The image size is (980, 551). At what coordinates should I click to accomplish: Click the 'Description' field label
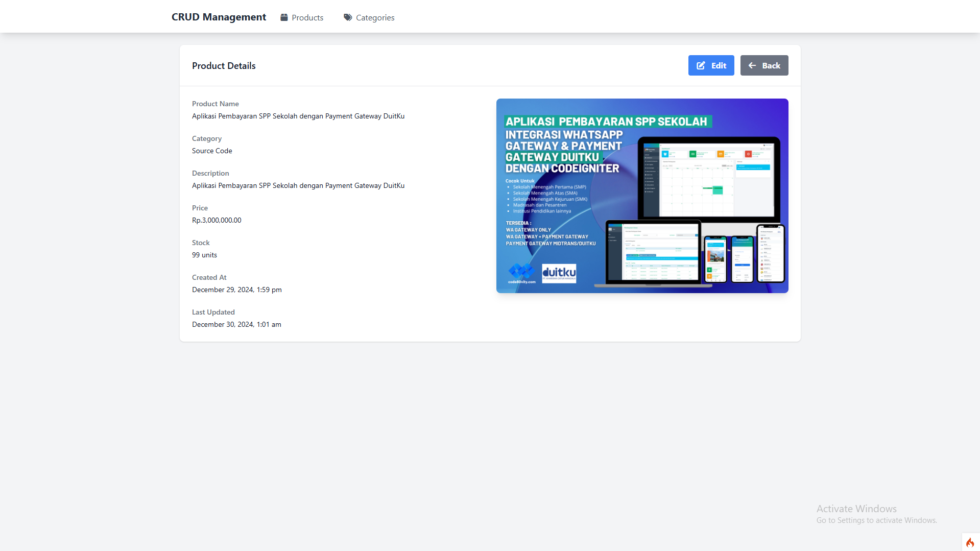(x=210, y=173)
